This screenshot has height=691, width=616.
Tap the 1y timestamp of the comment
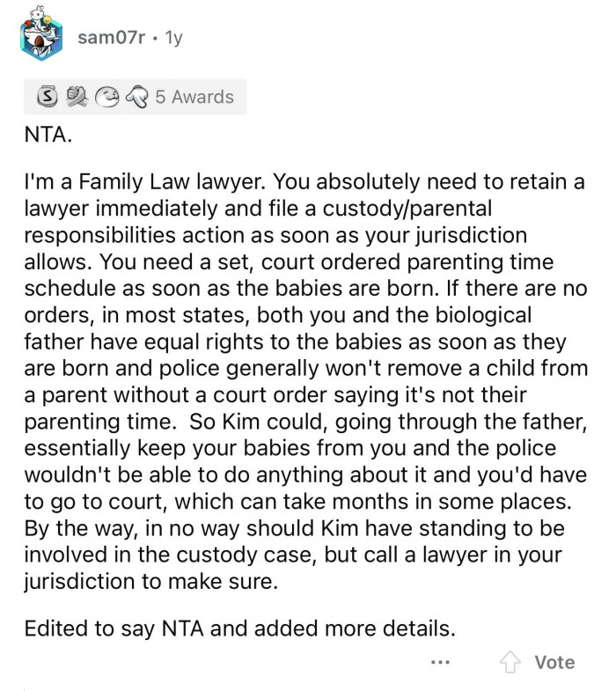click(x=173, y=38)
